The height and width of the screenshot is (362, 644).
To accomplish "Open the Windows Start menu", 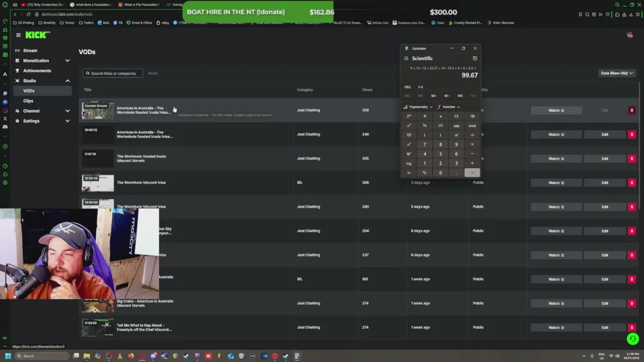I will [x=8, y=356].
